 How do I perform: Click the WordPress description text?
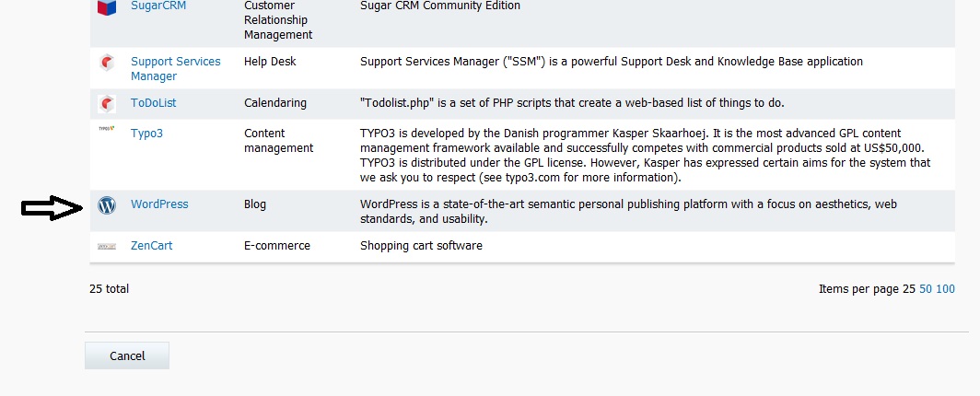(629, 212)
